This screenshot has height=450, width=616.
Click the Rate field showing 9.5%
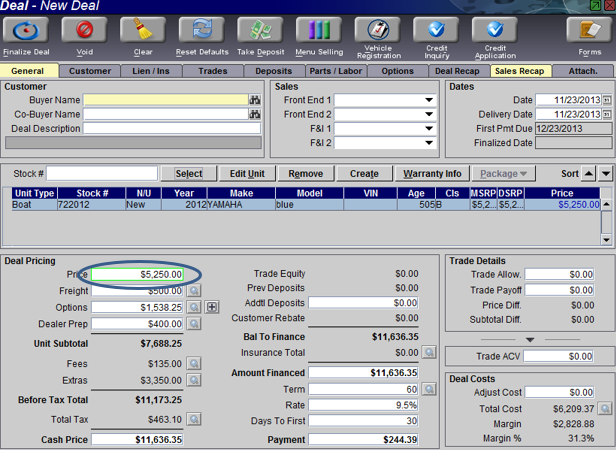click(363, 405)
